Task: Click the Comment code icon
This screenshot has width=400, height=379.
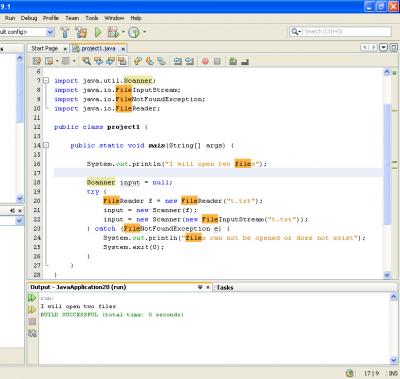Action: pyautogui.click(x=233, y=61)
